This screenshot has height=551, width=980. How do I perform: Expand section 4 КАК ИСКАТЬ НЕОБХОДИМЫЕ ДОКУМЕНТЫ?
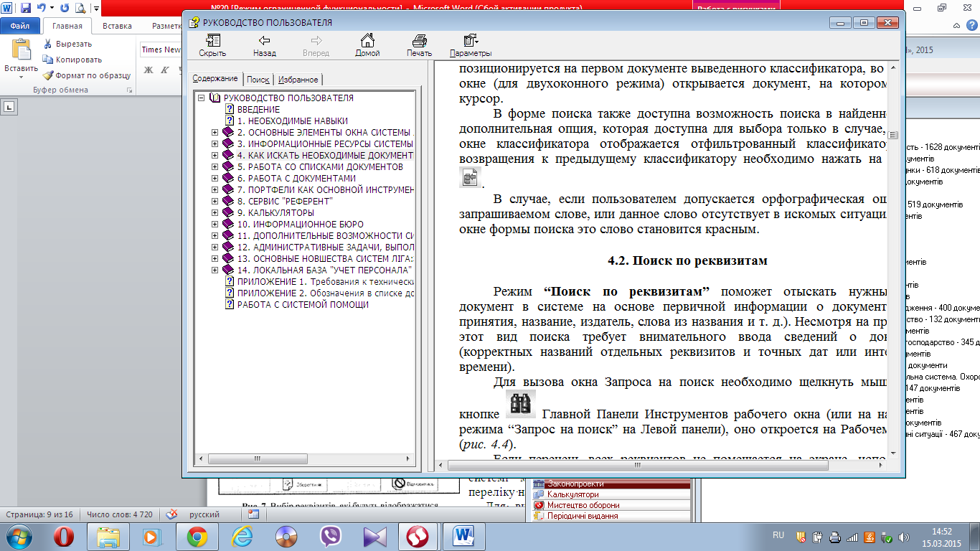(x=215, y=156)
